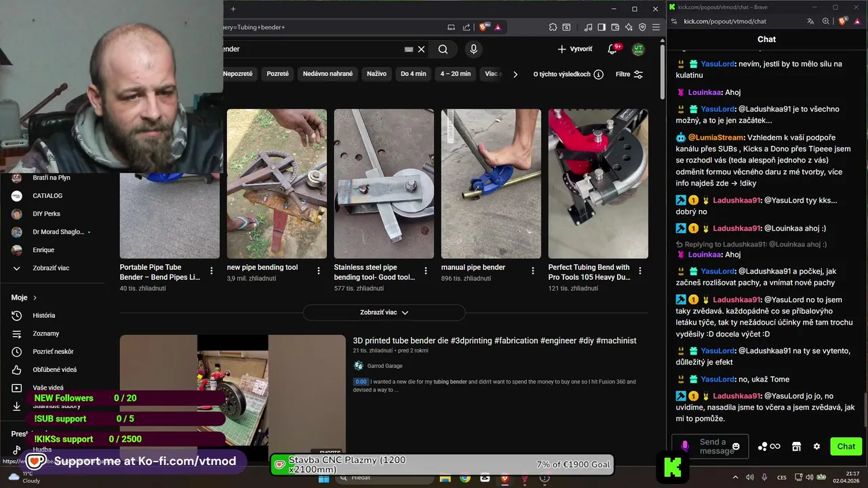Select the Nepozreté filter chip

(x=237, y=74)
